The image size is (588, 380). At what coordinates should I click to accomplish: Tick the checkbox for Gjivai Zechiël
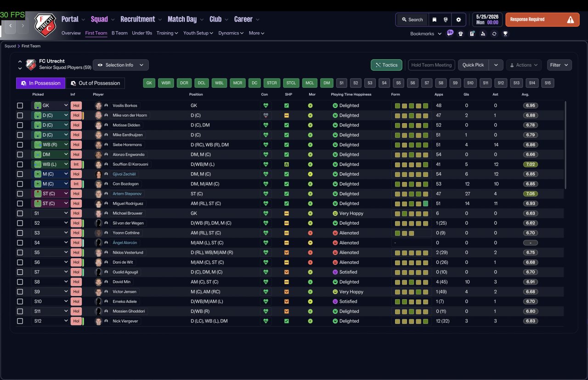point(20,174)
